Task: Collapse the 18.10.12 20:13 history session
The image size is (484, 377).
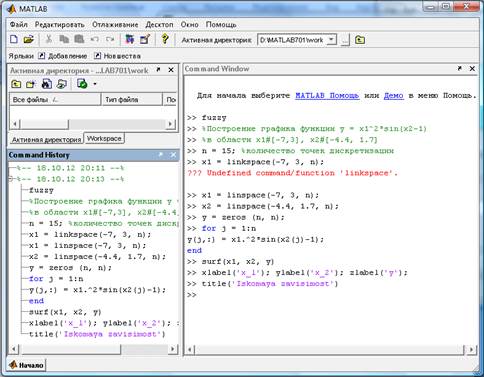Action: point(11,179)
